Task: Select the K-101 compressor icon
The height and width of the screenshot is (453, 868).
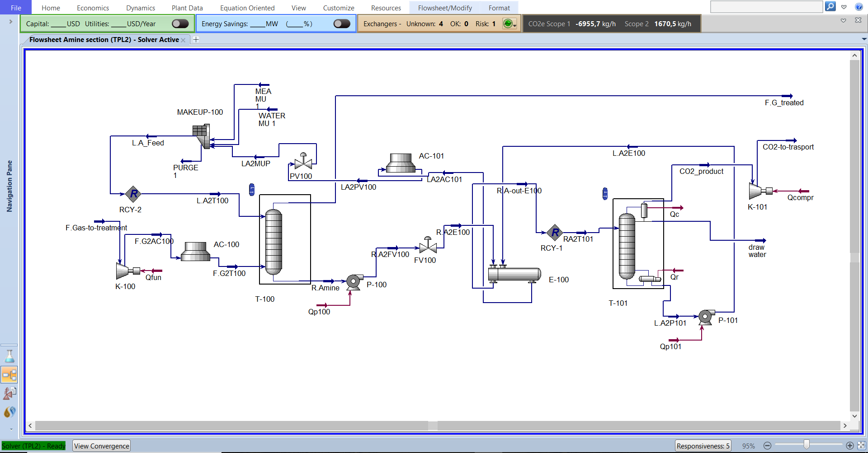Action: pos(760,191)
